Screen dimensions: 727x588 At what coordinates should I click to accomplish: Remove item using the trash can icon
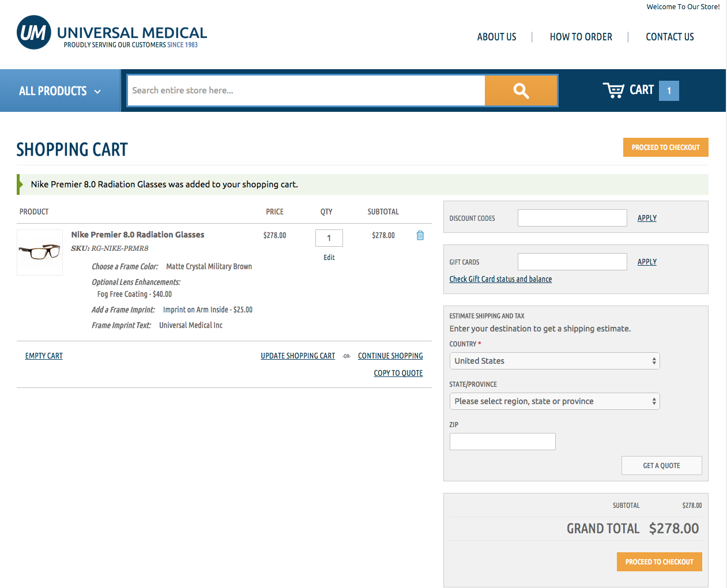(x=420, y=235)
